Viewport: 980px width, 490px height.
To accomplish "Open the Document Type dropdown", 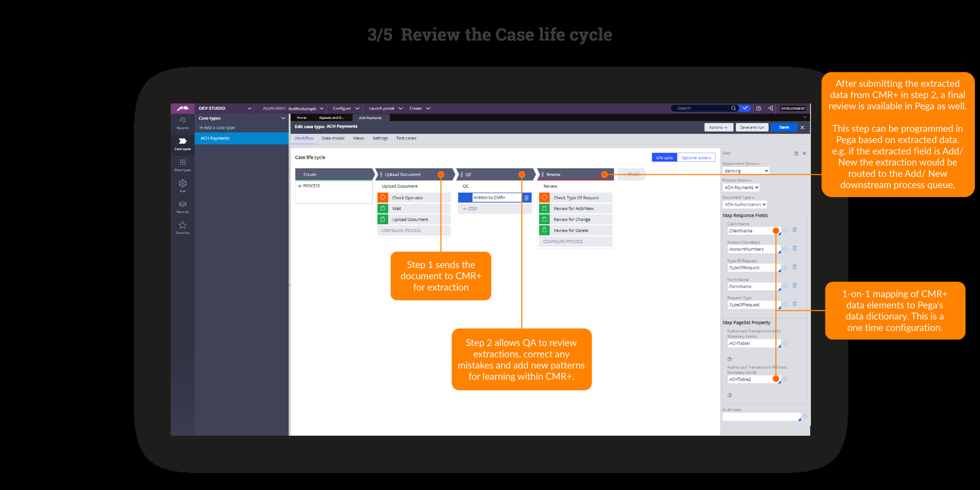I will pos(745,205).
